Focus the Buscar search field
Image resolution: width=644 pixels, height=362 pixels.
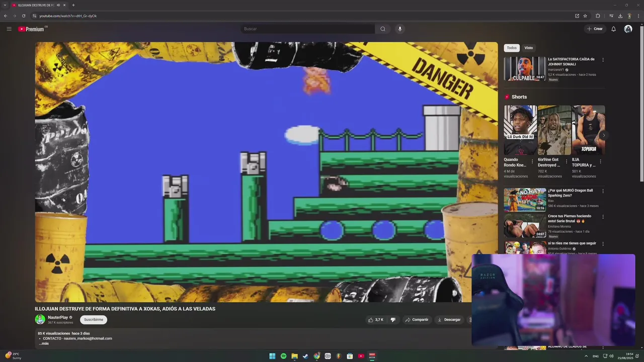click(308, 29)
